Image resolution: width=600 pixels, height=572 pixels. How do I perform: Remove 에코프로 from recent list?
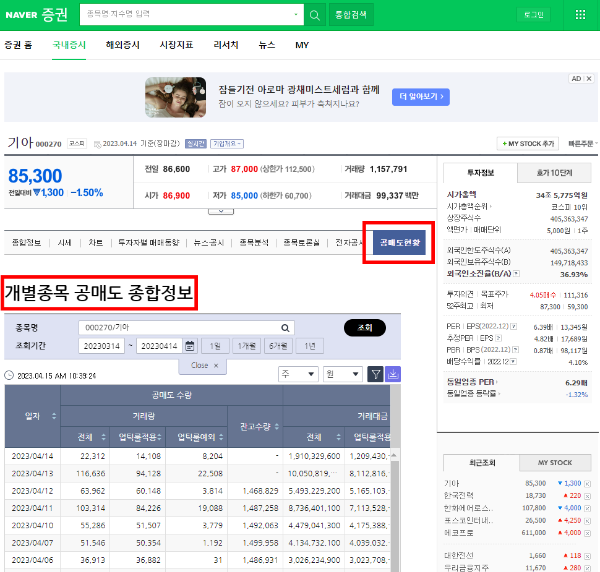pos(587,533)
